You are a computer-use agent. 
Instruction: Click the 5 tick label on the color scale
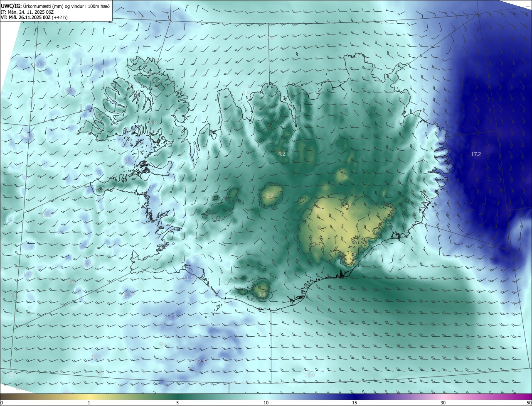click(177, 403)
